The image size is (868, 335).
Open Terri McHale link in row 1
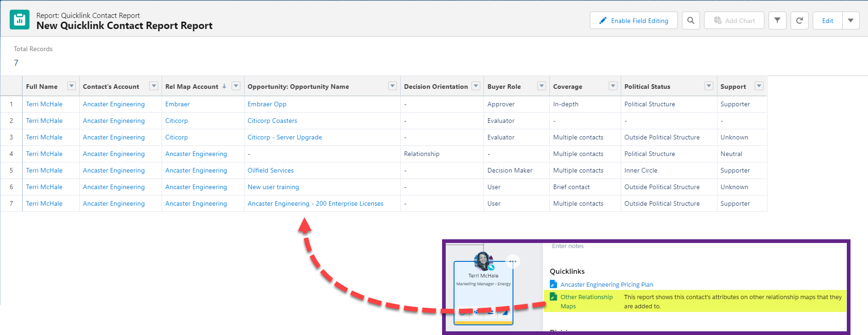pyautogui.click(x=44, y=104)
